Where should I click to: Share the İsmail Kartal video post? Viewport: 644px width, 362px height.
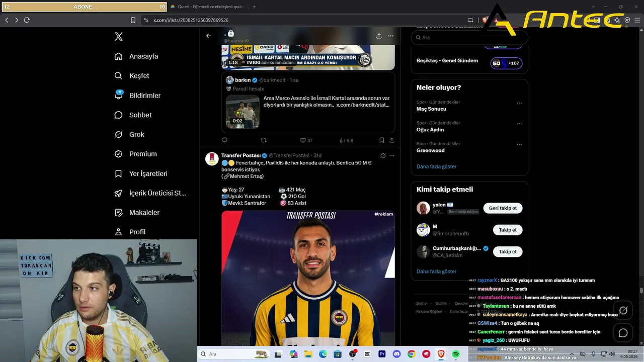[392, 140]
